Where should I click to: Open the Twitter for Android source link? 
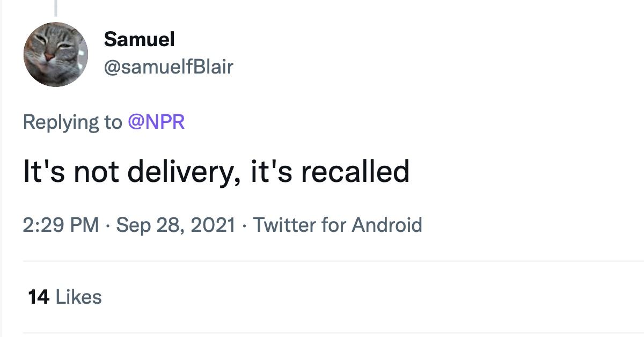338,224
